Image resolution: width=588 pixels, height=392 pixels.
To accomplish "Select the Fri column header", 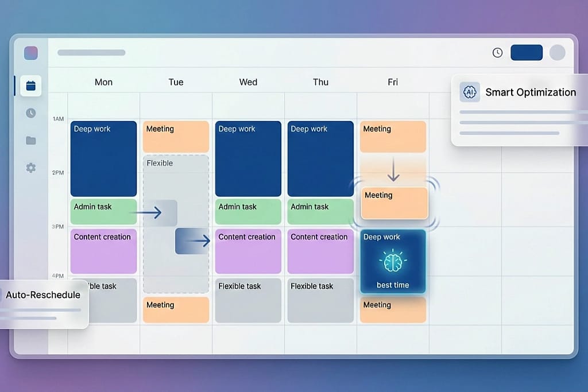I will [393, 82].
